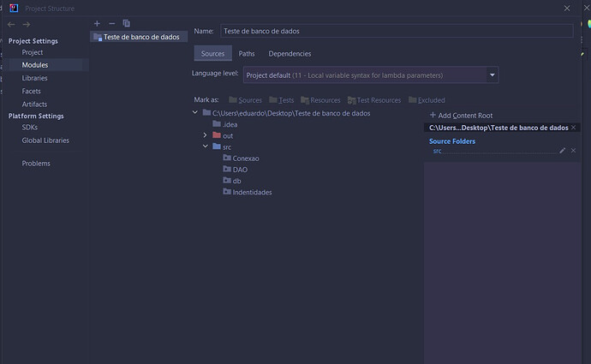Select the Indentidades package folder
This screenshot has height=364, width=591.
click(248, 192)
